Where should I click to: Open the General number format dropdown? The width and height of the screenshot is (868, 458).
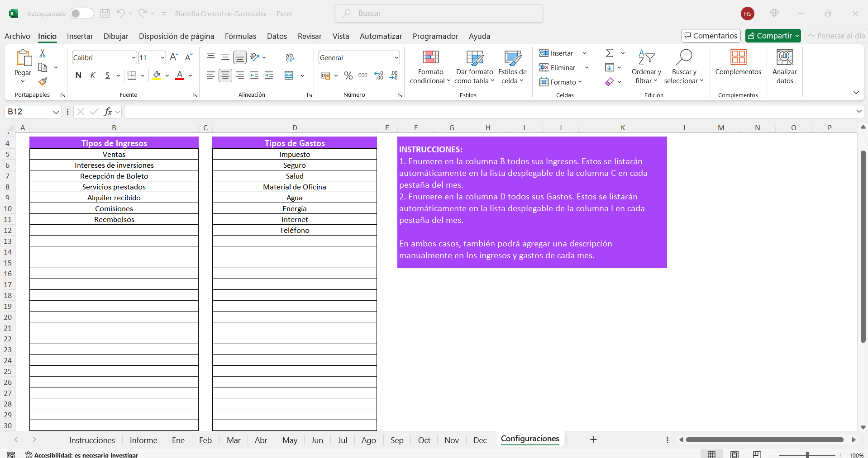pos(396,57)
